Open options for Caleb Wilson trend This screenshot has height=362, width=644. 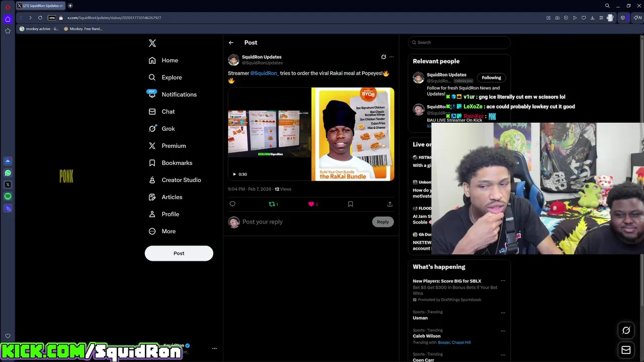tap(503, 330)
